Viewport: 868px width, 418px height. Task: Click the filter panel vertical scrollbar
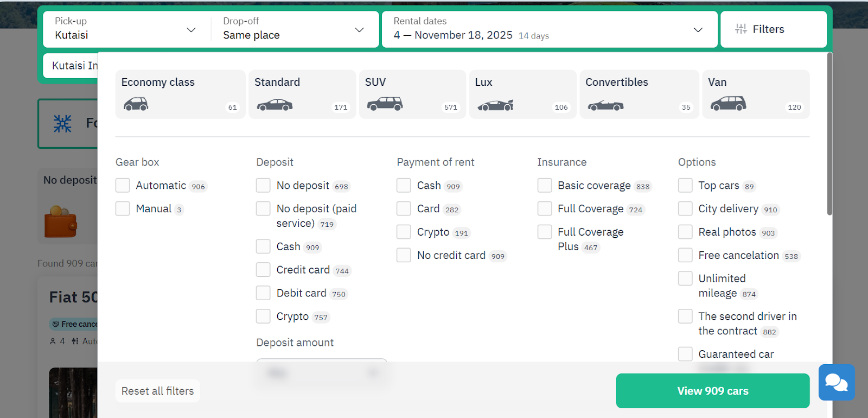pos(829,135)
